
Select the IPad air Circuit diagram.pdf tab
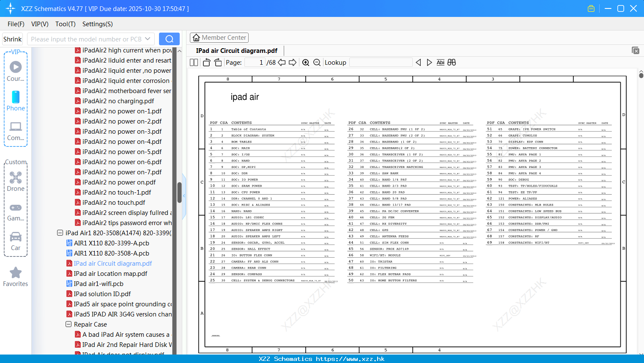click(x=237, y=51)
